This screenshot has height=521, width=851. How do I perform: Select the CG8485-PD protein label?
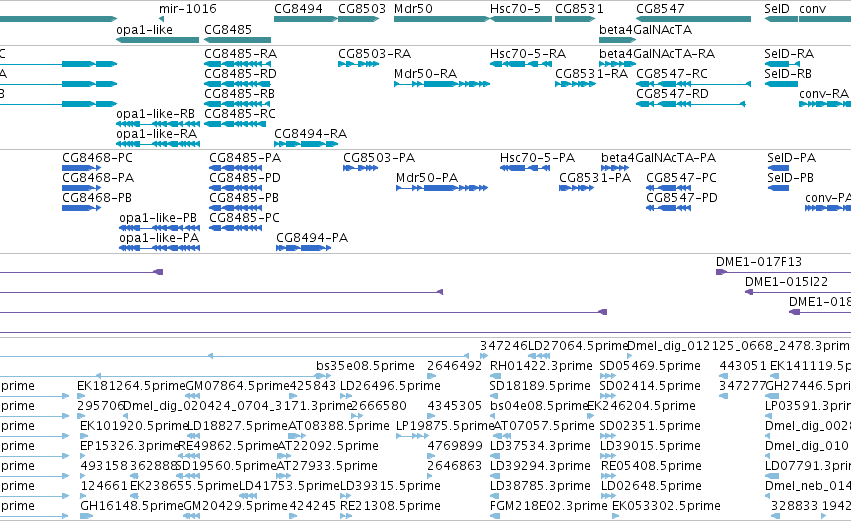[245, 178]
